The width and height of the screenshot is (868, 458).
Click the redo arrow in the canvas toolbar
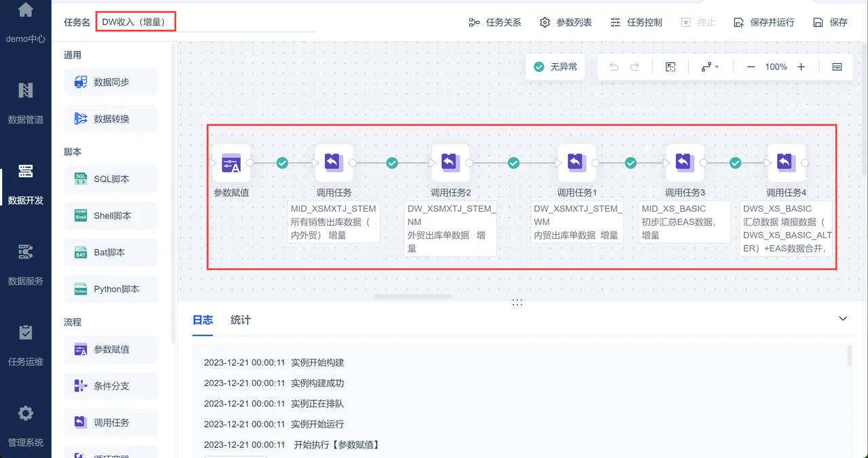(635, 67)
